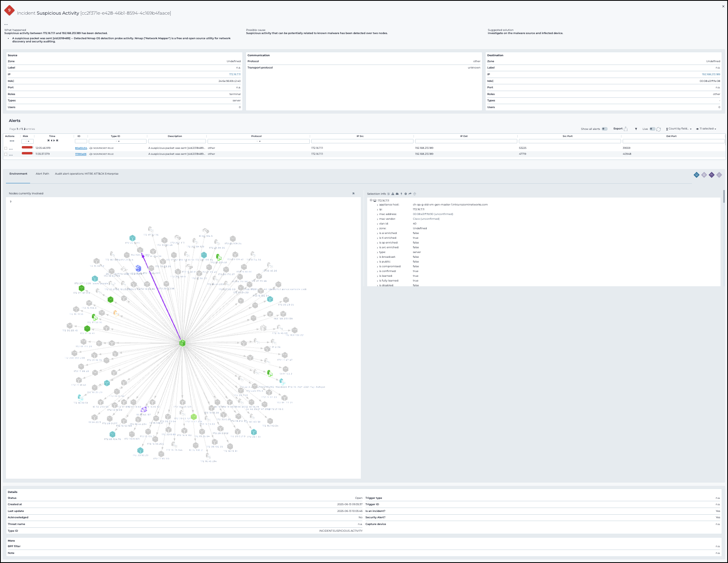Open alert ID link 17390a06
Viewport: 728px width, 563px height.
click(81, 154)
